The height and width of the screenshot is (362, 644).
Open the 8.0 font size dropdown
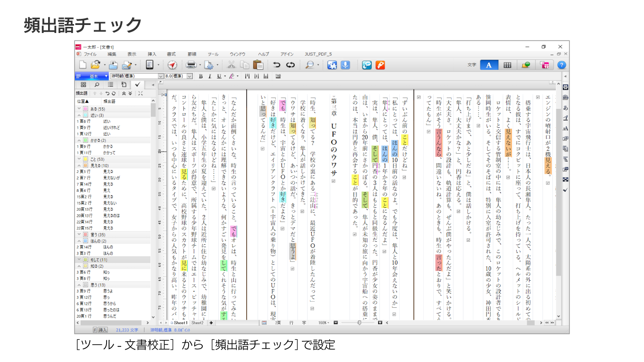pyautogui.click(x=190, y=76)
